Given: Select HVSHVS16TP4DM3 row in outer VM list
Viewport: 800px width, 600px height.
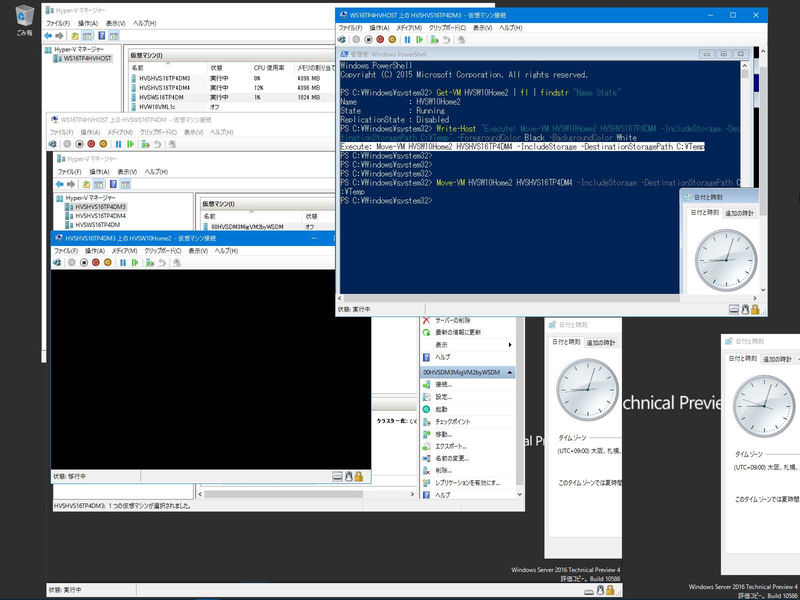Looking at the screenshot, I should coord(231,79).
